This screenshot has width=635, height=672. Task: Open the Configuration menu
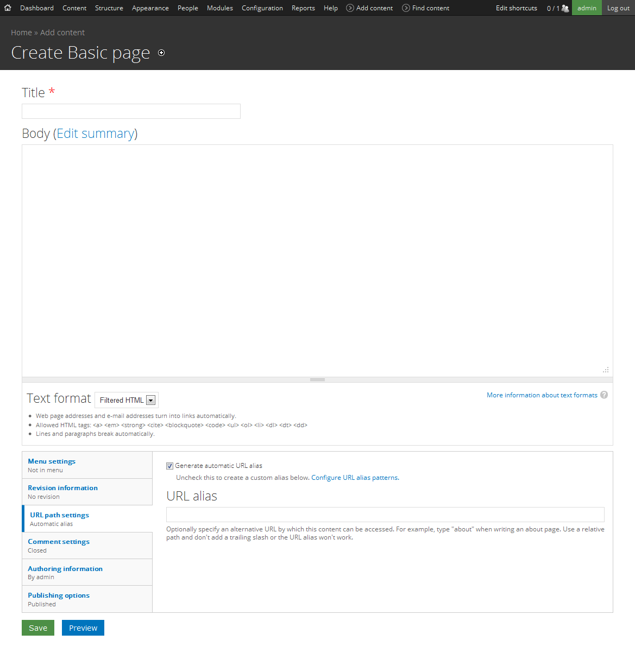tap(262, 8)
